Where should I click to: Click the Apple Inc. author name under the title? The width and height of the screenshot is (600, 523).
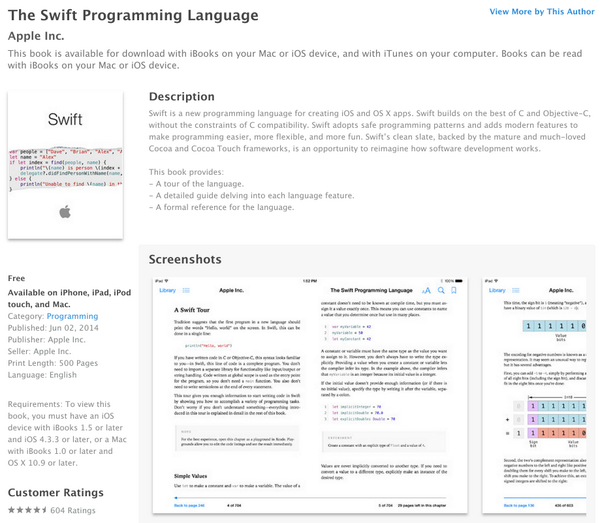pyautogui.click(x=36, y=36)
